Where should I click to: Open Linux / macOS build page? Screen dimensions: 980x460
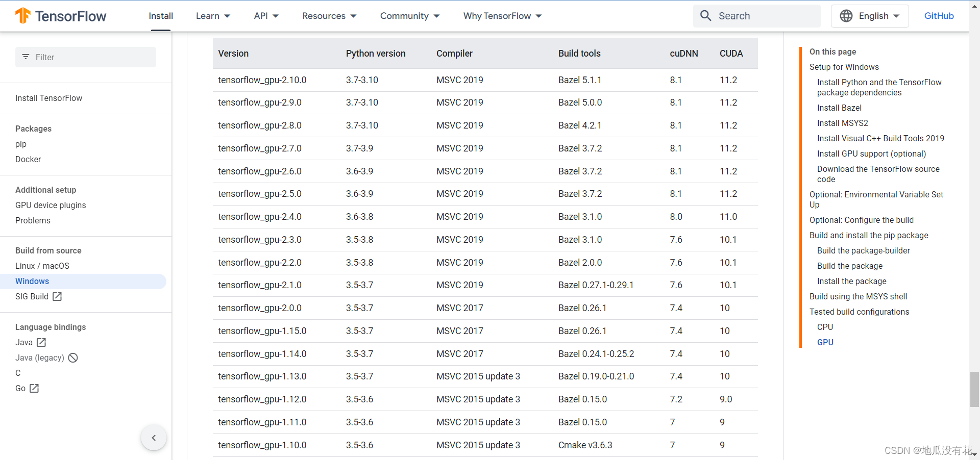tap(42, 266)
